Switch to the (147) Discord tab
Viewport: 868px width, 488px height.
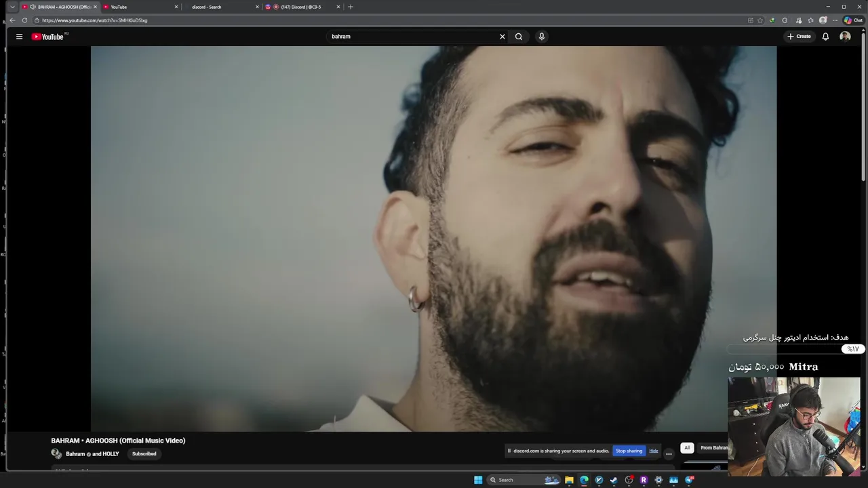click(303, 7)
